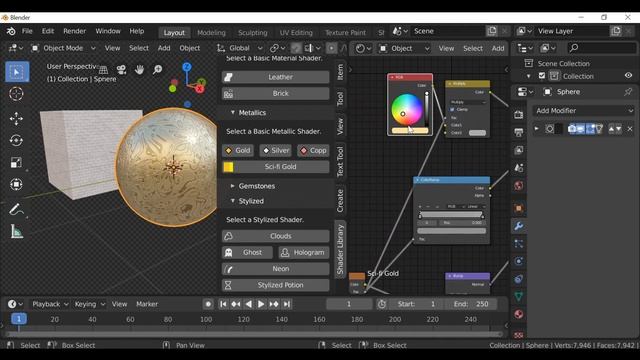Click the Blender logo menu icon

[x=11, y=31]
